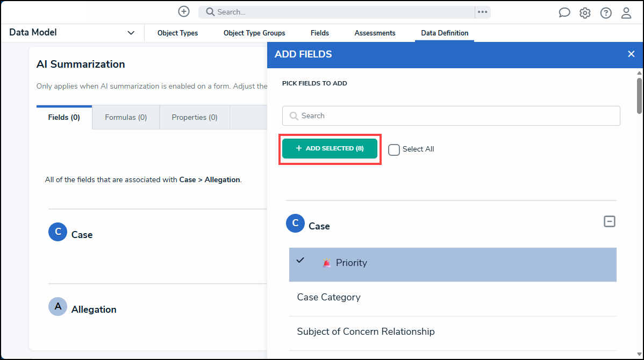Open the user profile icon
The height and width of the screenshot is (360, 644).
(x=626, y=13)
